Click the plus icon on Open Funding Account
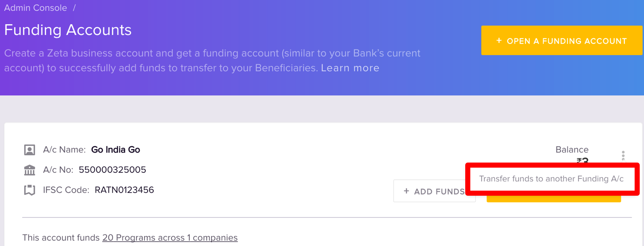 coord(499,41)
